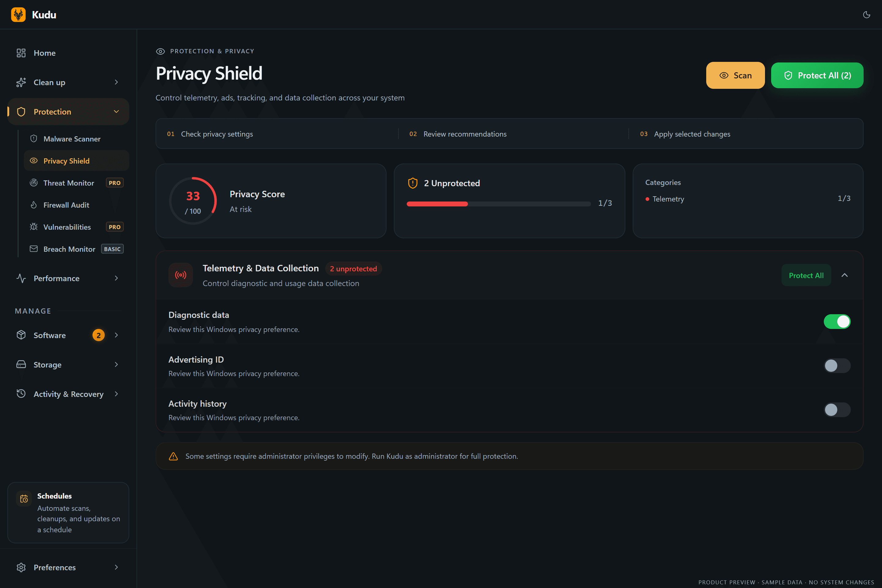Click the Diagnostic data label
The height and width of the screenshot is (588, 882).
199,315
